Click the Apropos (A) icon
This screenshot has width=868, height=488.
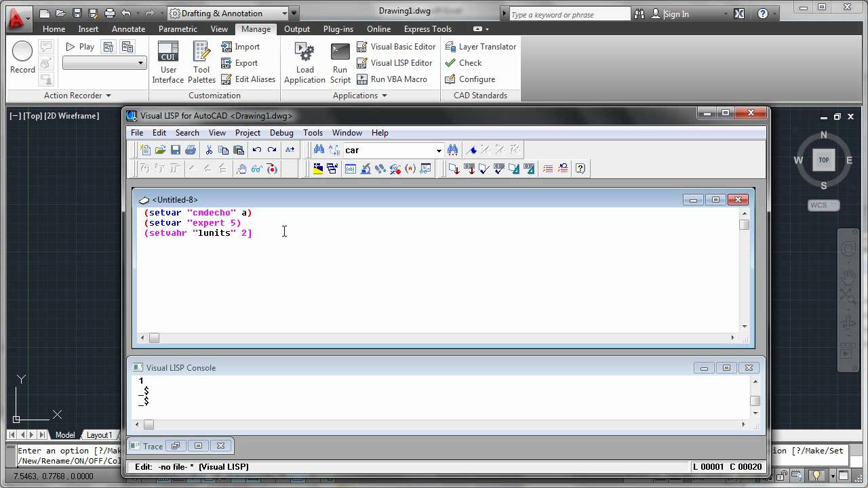410,169
